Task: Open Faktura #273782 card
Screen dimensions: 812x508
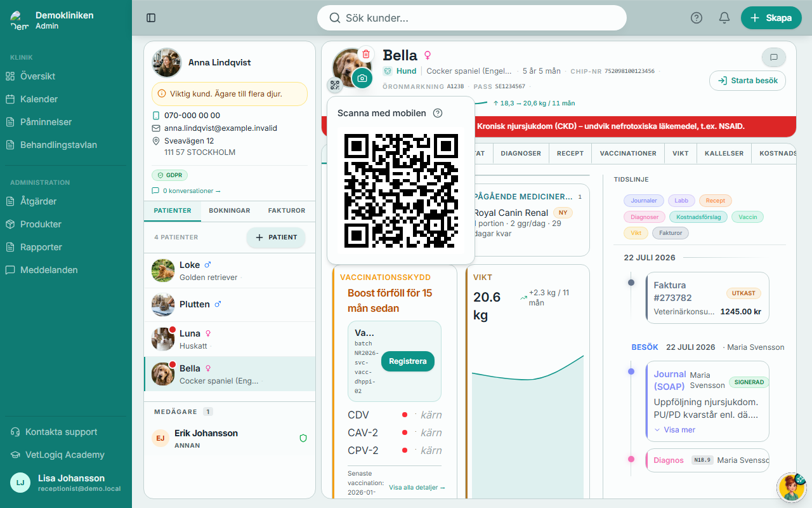Action: pos(707,298)
